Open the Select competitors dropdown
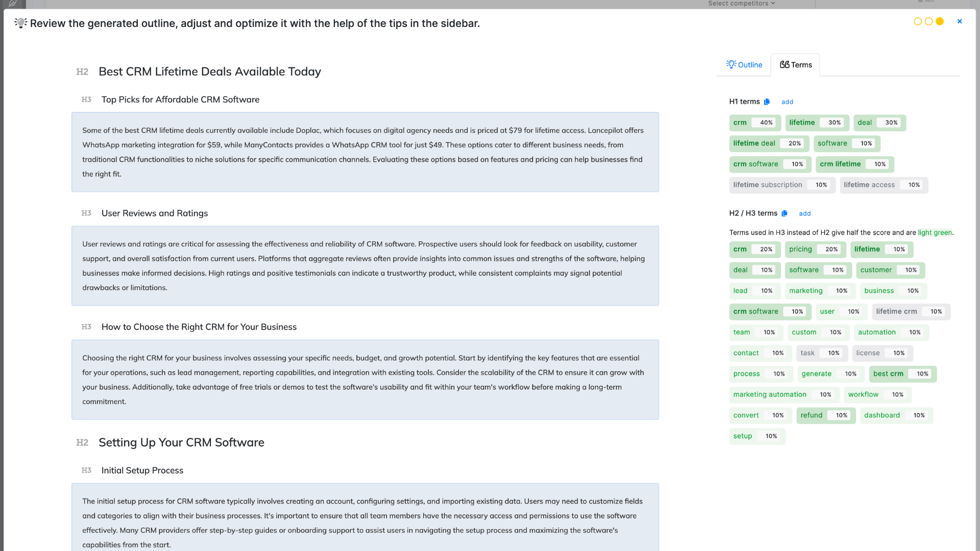 [x=741, y=4]
